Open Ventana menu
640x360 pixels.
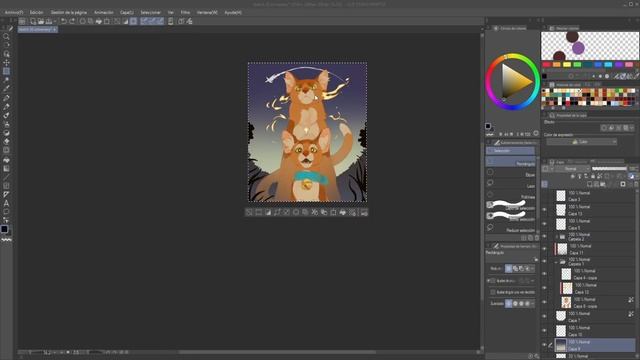coord(207,13)
